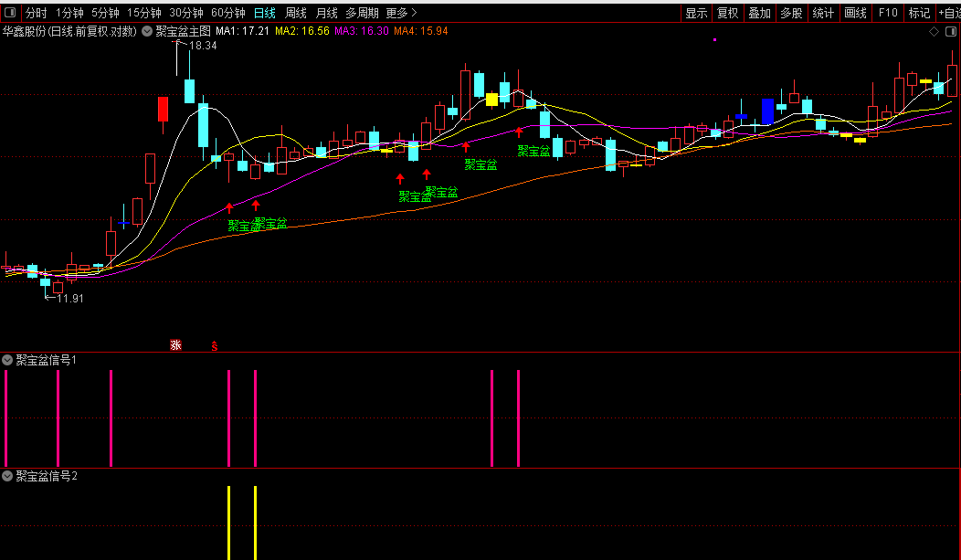This screenshot has width=961, height=560.
Task: Click the 标记 mark button
Action: 919,13
